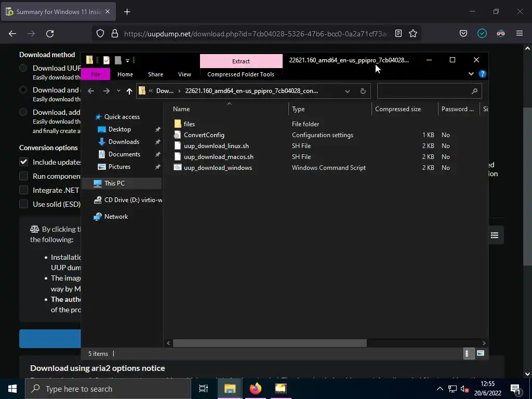
Task: Click the green checkmark extension icon in Firefox
Action: point(482,33)
